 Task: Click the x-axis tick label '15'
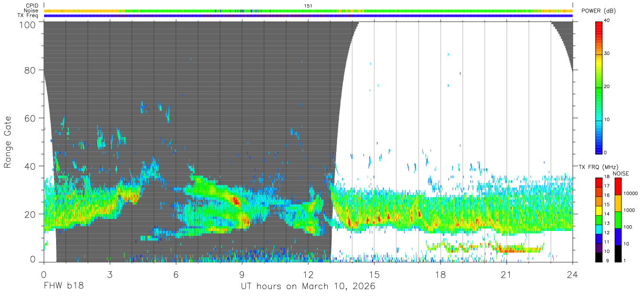(374, 274)
